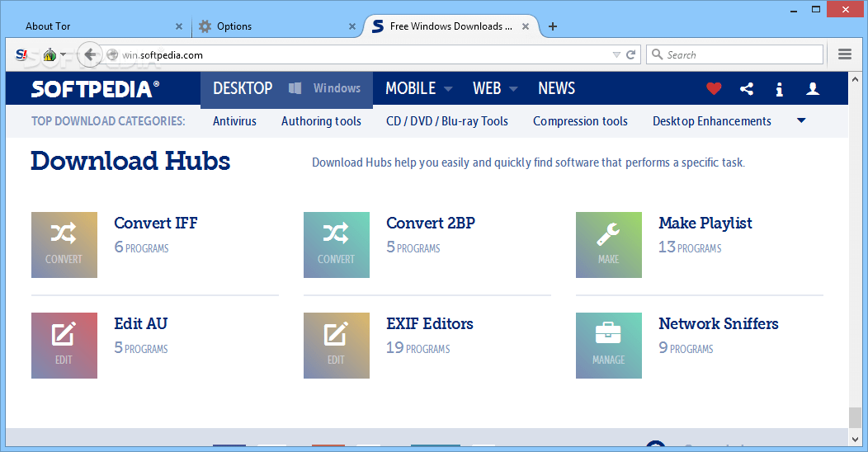The width and height of the screenshot is (868, 452).
Task: Click the "13 PROGRAMS" count text
Action: click(690, 247)
